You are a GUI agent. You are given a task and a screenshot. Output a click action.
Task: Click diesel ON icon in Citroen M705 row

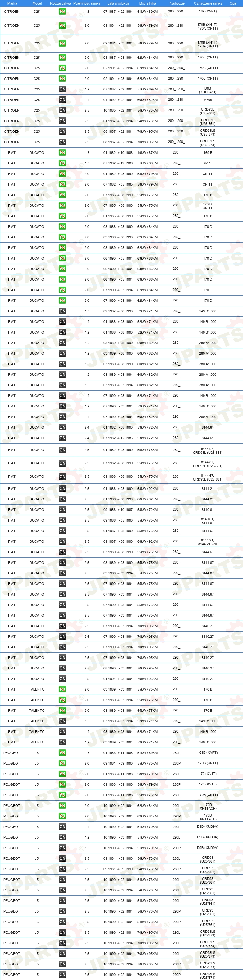(62, 100)
